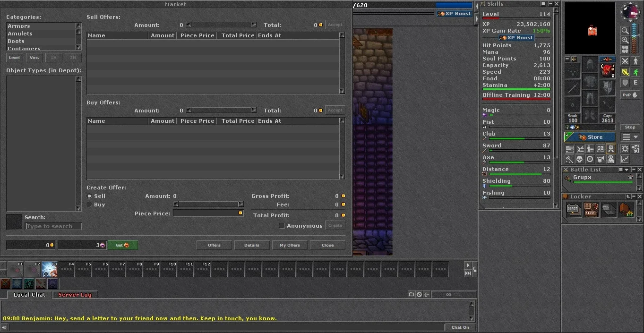Open the hamburger dropdown below Stop button
Viewport: 644px width, 333px height.
tap(630, 137)
